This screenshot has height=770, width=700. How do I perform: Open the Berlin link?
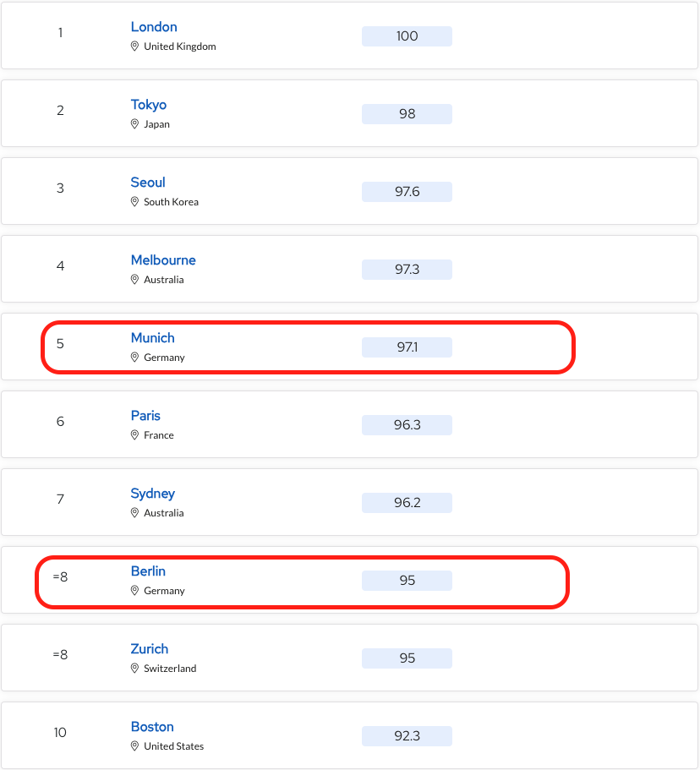point(148,571)
